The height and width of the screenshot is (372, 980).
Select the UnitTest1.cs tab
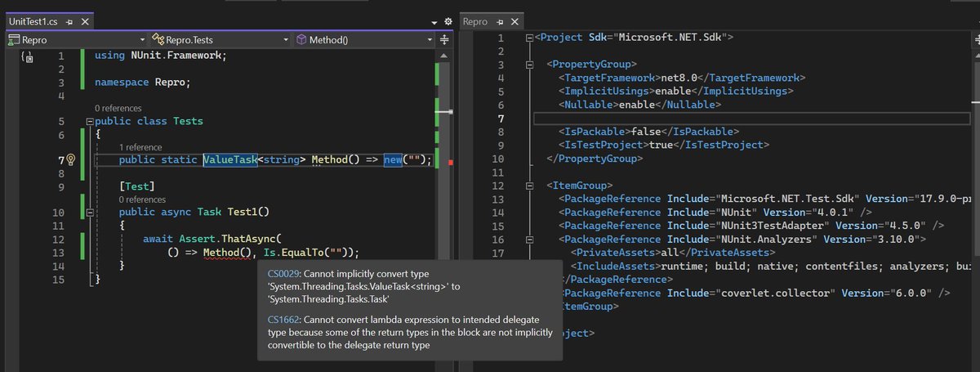pyautogui.click(x=35, y=21)
